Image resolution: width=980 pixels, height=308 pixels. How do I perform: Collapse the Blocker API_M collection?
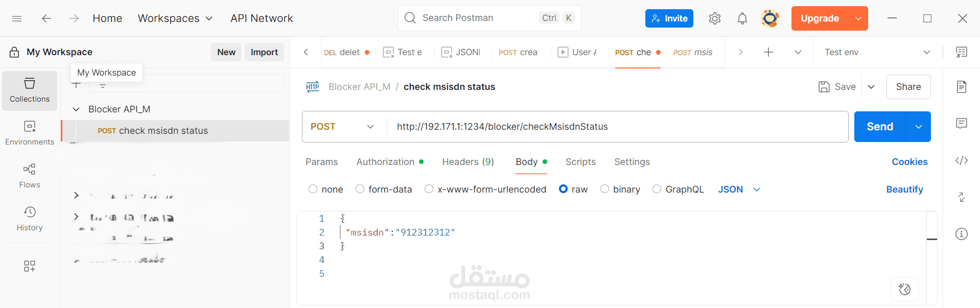[x=76, y=109]
